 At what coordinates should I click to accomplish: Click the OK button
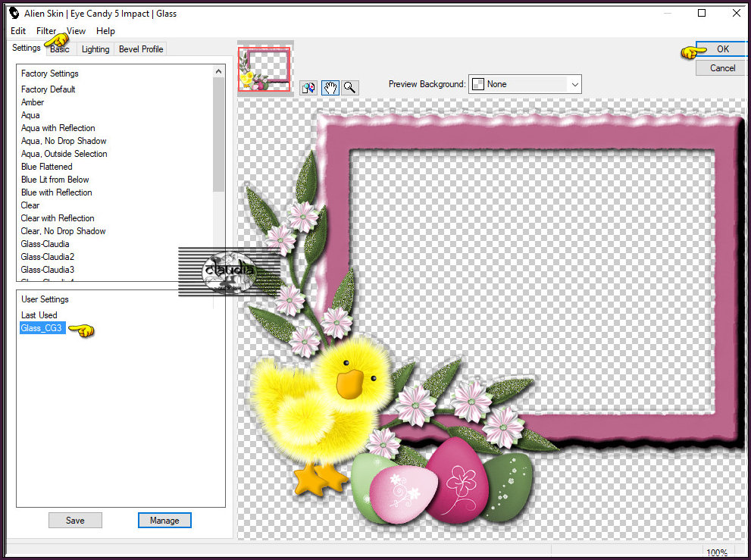tap(722, 48)
